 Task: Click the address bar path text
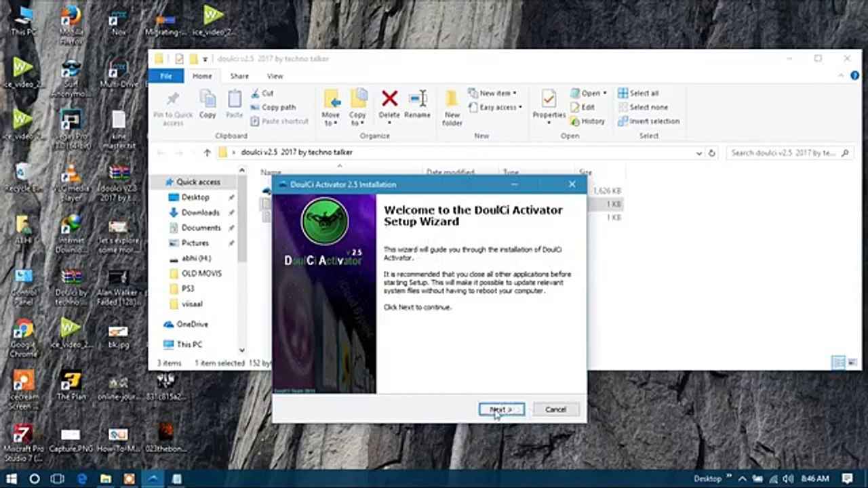coord(297,152)
